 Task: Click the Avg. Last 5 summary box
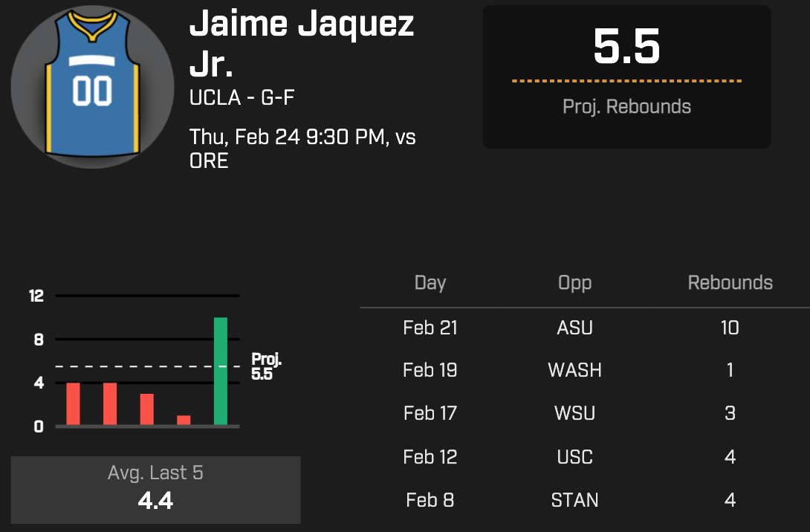coord(155,490)
